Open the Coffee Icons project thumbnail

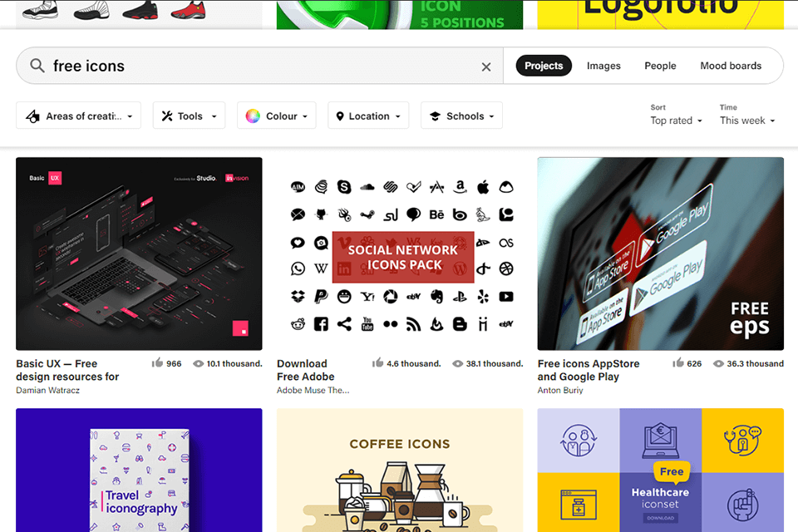pyautogui.click(x=400, y=470)
